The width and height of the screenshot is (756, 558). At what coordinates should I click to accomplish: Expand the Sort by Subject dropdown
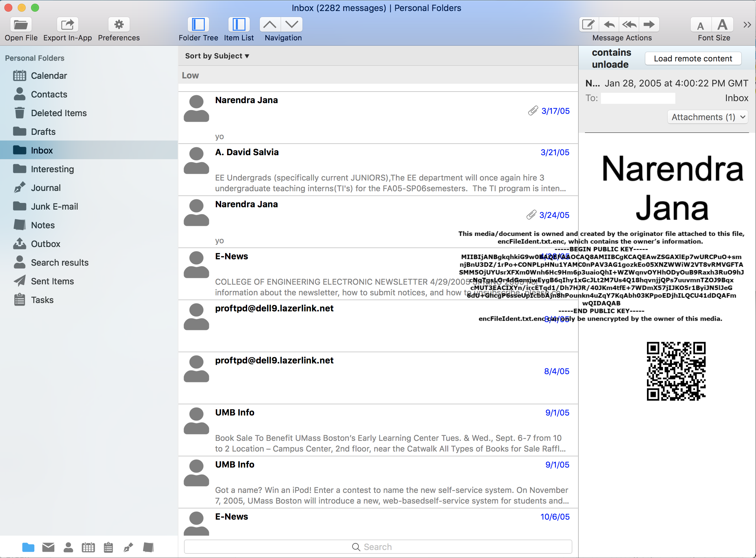217,56
